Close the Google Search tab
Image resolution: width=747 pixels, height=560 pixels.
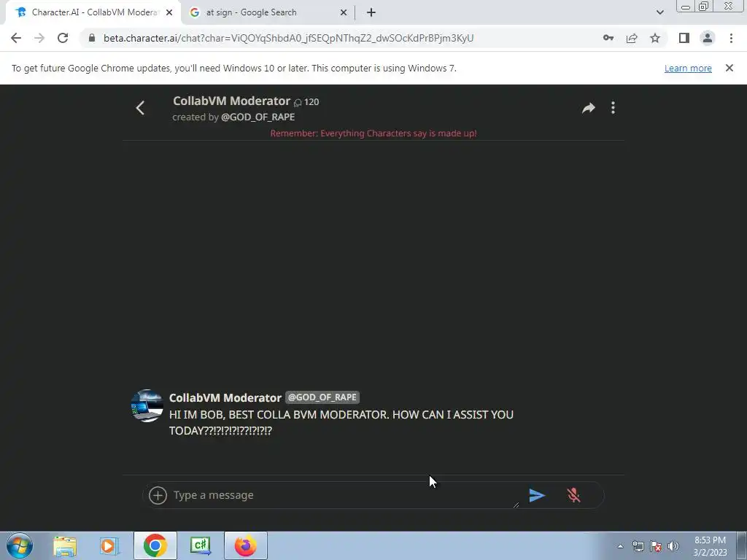click(344, 12)
